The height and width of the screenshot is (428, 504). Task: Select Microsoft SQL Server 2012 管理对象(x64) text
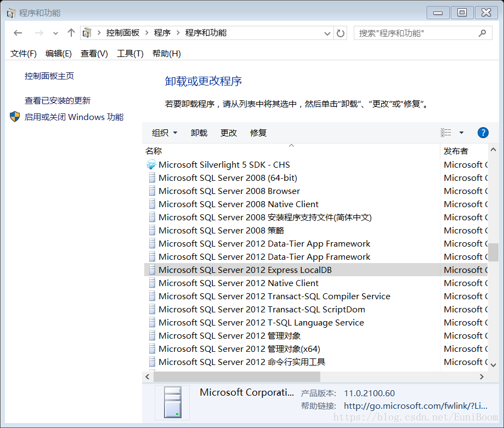(x=240, y=349)
